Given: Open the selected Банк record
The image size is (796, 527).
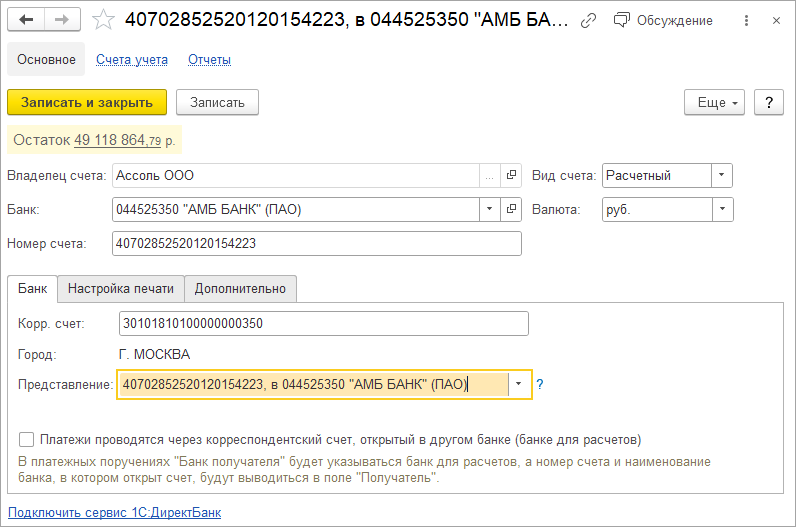Looking at the screenshot, I should (x=511, y=210).
